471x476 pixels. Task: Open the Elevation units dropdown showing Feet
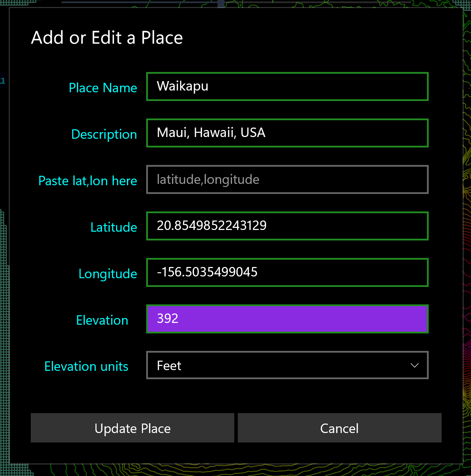click(287, 365)
